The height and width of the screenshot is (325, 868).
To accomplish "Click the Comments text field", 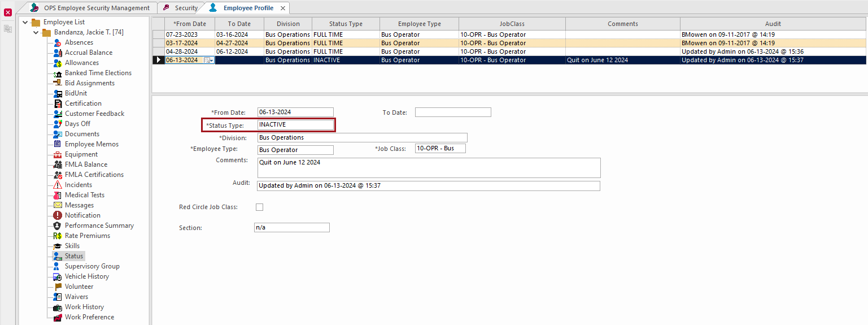I will pos(429,167).
